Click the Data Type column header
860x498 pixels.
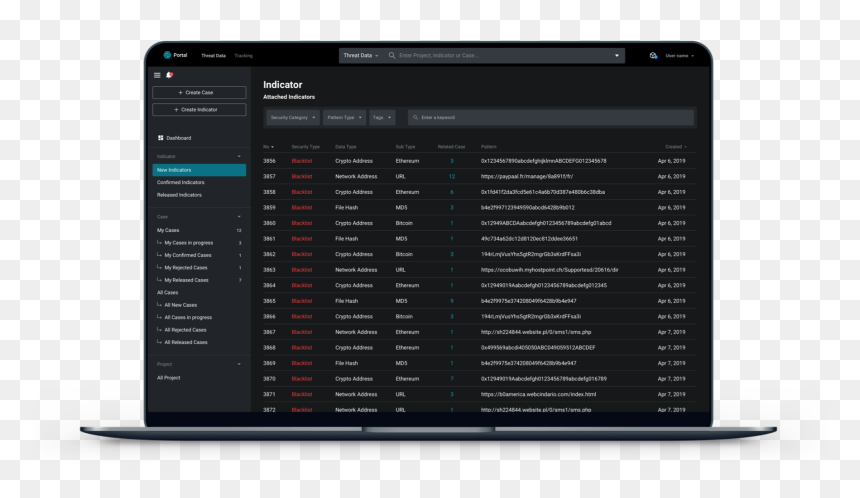pos(346,147)
